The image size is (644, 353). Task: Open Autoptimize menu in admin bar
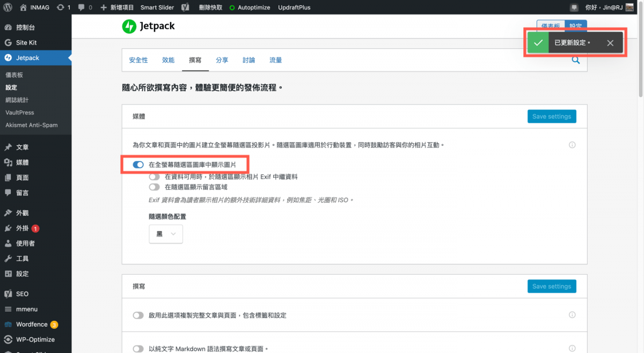pyautogui.click(x=250, y=8)
